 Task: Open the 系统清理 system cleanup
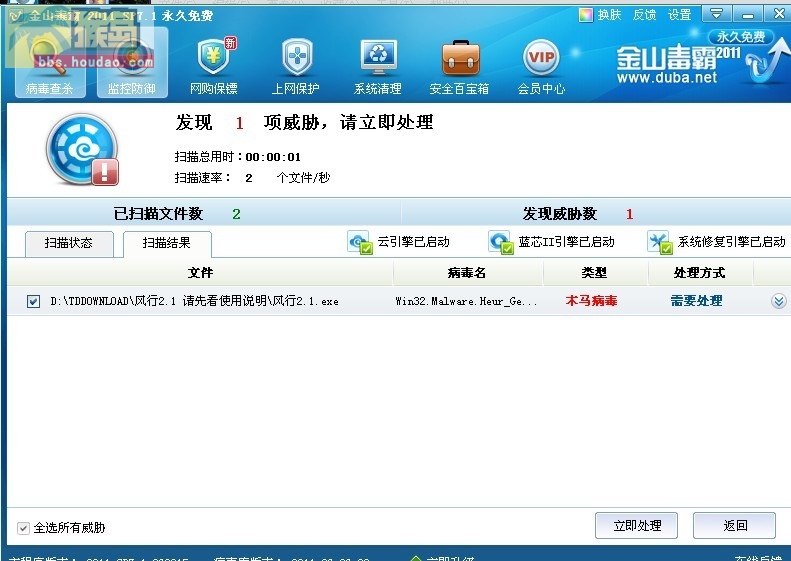377,67
